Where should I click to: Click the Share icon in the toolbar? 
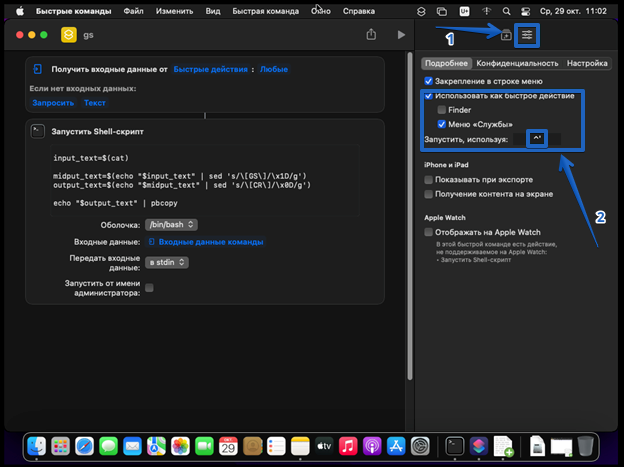(372, 34)
